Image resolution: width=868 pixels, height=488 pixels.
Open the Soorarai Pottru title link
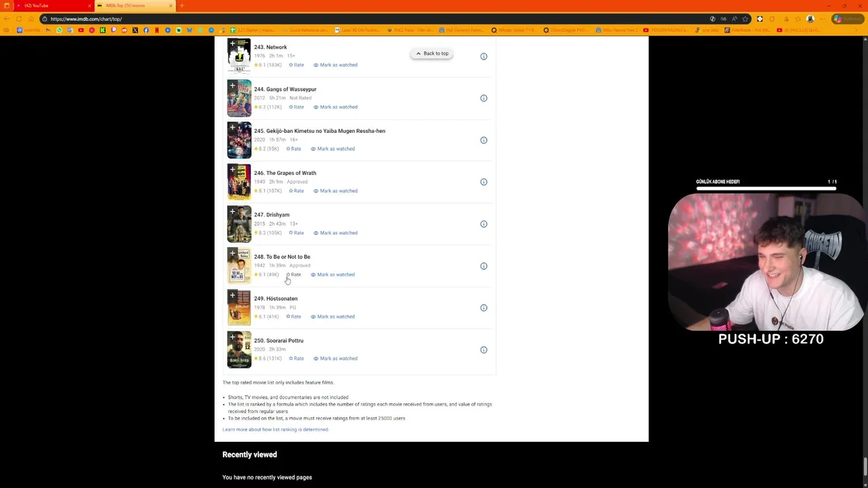[x=279, y=341]
